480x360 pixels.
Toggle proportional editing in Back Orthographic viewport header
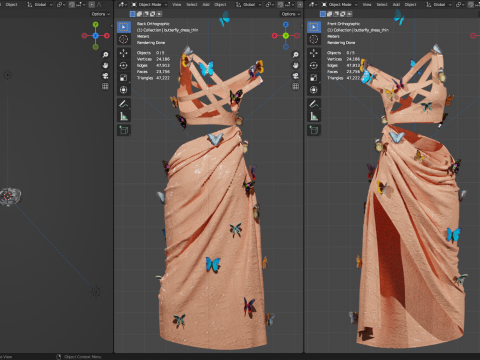[x=300, y=5]
